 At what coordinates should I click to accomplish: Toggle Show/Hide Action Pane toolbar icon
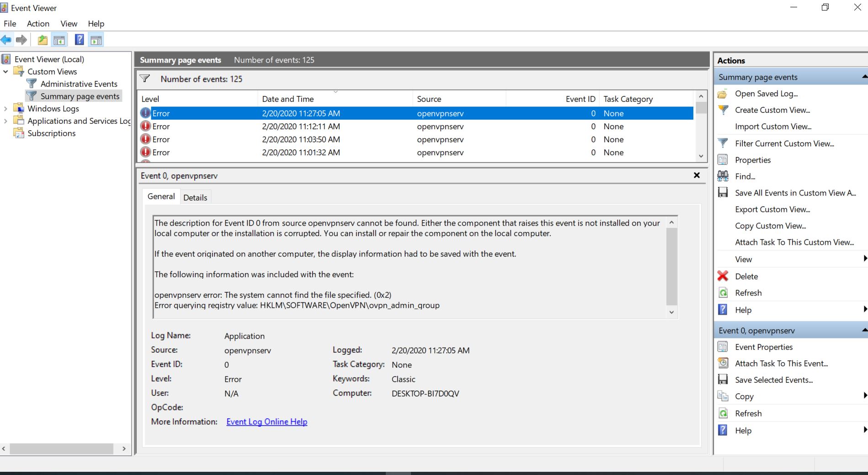(x=96, y=40)
